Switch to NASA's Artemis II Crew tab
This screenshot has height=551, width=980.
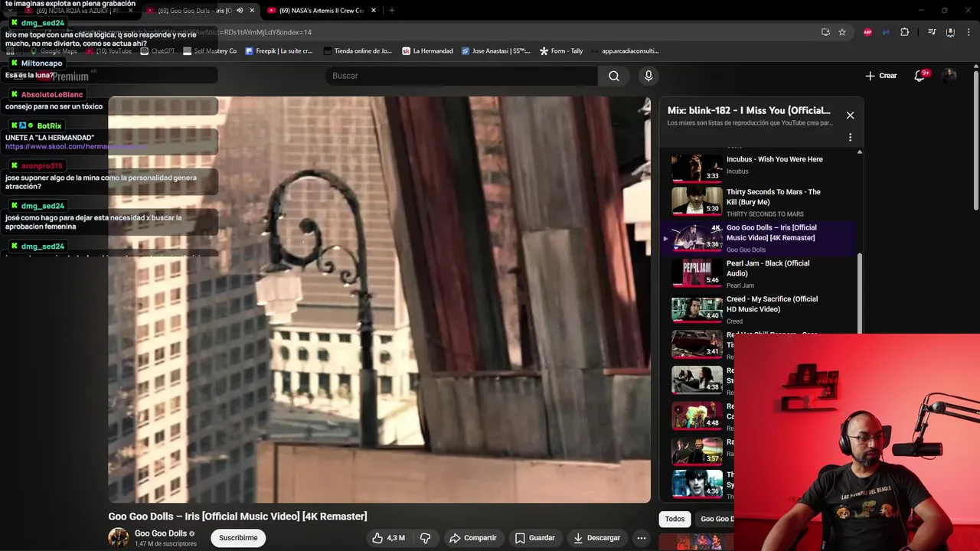(x=321, y=11)
